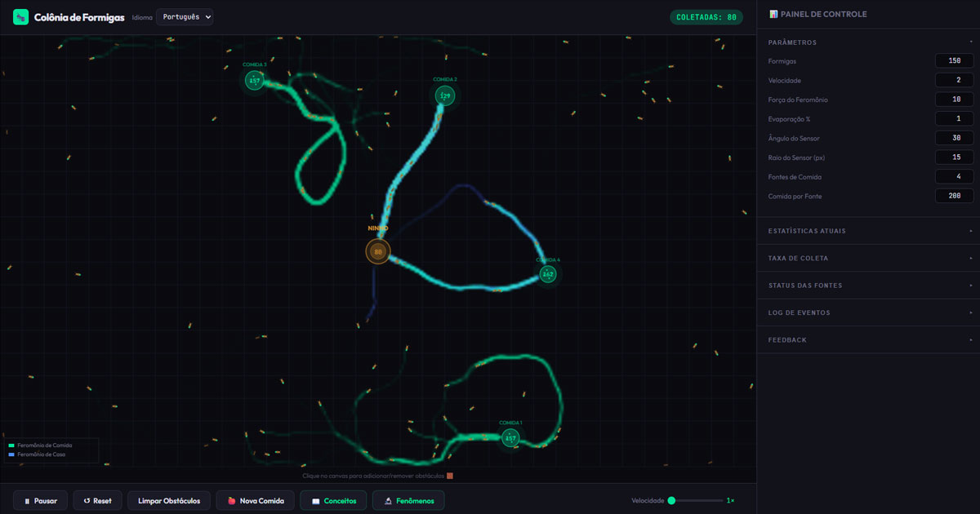Open the Conceitos book panel

[333, 500]
